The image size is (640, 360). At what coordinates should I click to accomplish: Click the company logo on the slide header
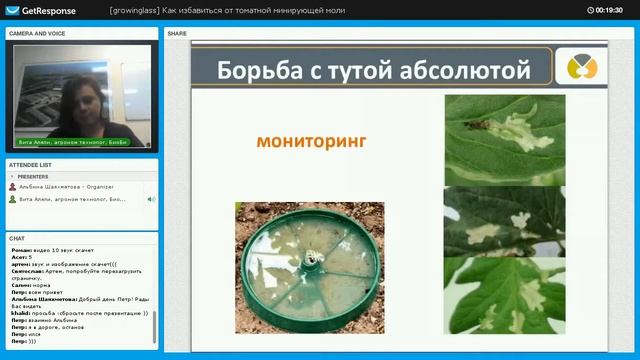point(582,67)
